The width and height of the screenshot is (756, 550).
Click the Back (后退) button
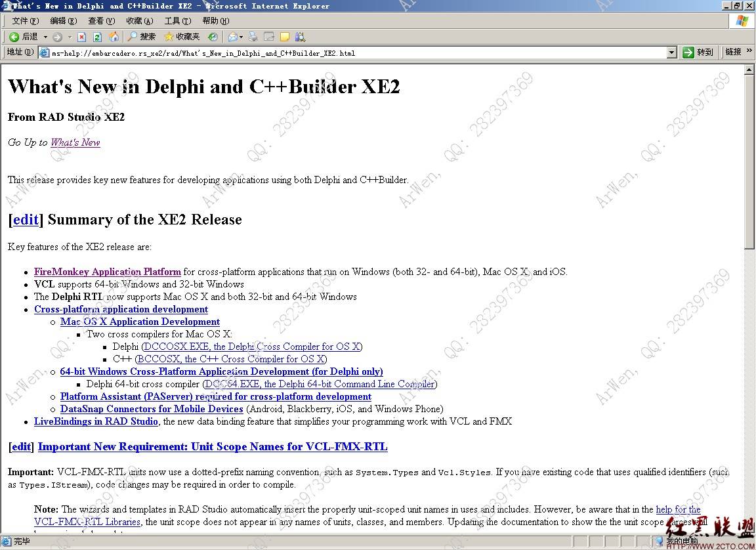(24, 37)
